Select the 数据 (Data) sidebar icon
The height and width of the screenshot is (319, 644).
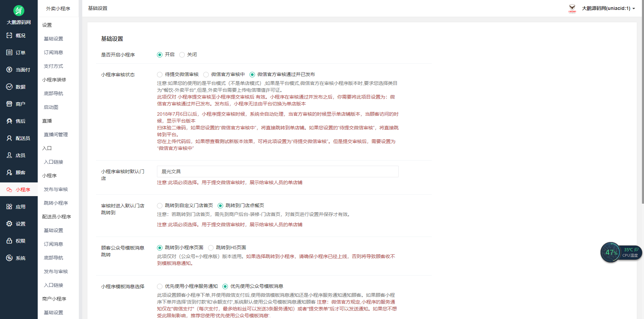[x=19, y=87]
